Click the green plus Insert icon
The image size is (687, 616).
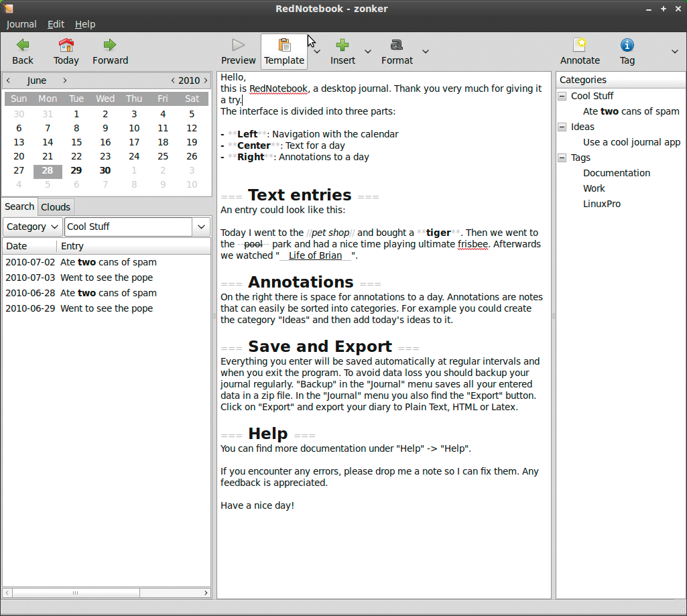(x=342, y=45)
